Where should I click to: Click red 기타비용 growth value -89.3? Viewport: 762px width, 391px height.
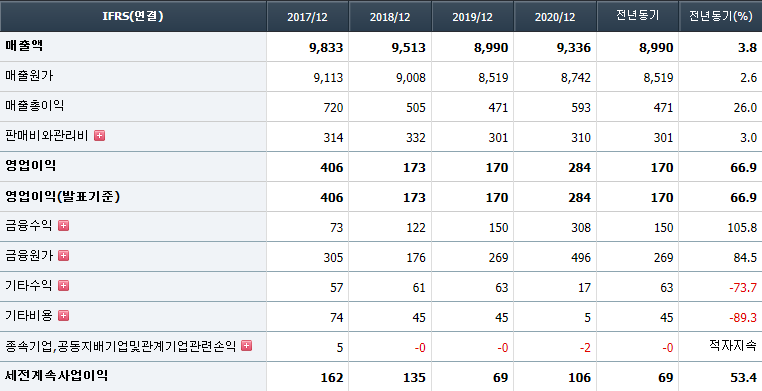743,318
